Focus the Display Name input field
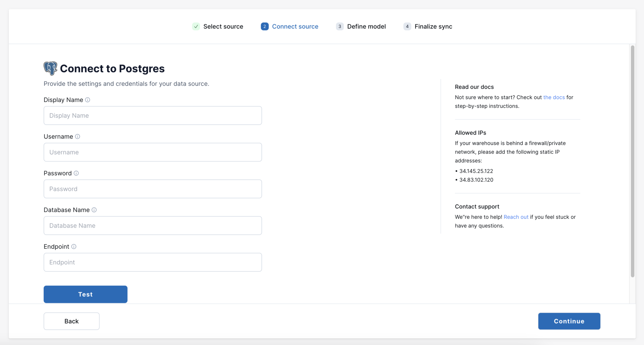 (x=153, y=115)
